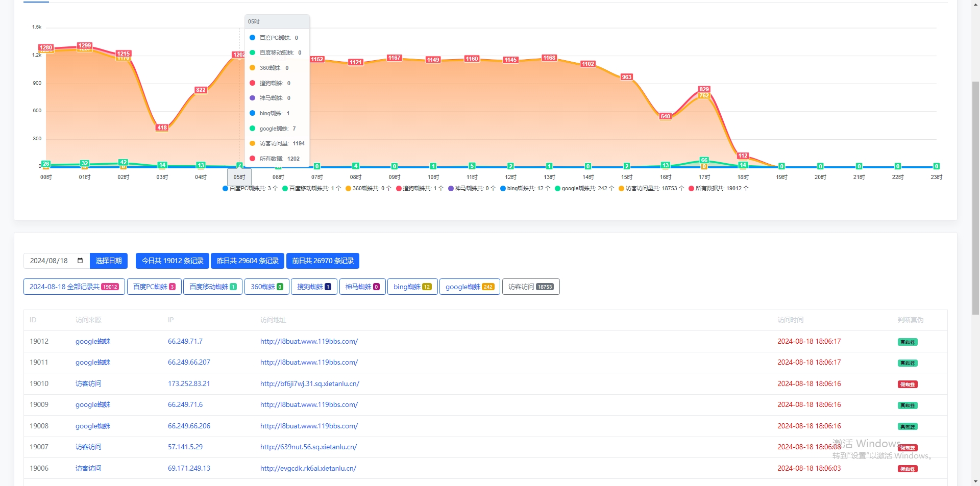Click the 23时 x-axis label
The image size is (980, 486).
coord(936,177)
